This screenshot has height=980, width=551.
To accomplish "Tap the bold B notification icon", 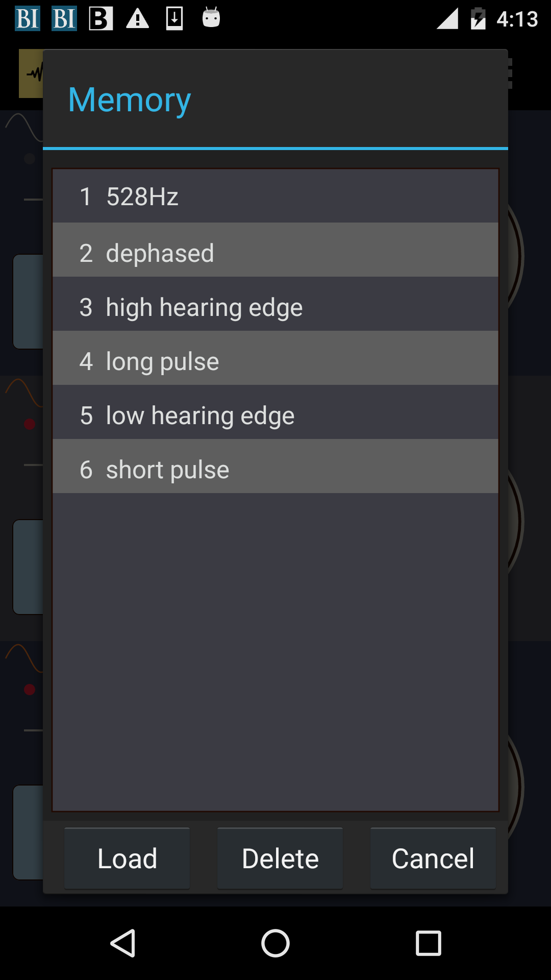I will [x=101, y=19].
